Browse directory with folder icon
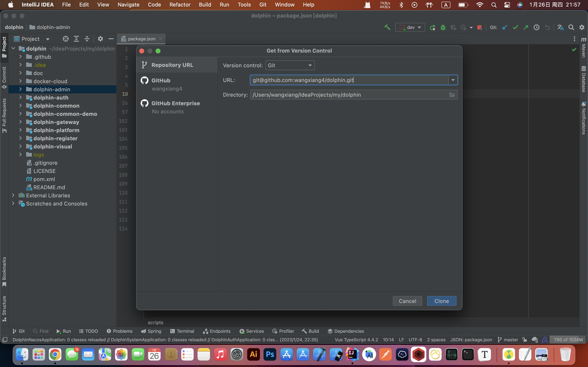This screenshot has height=367, width=588. coord(452,95)
